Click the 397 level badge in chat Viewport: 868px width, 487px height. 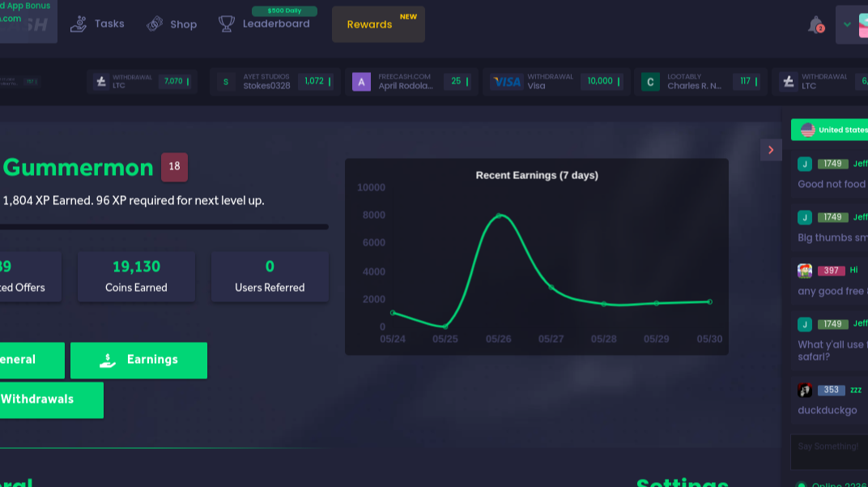(x=831, y=271)
